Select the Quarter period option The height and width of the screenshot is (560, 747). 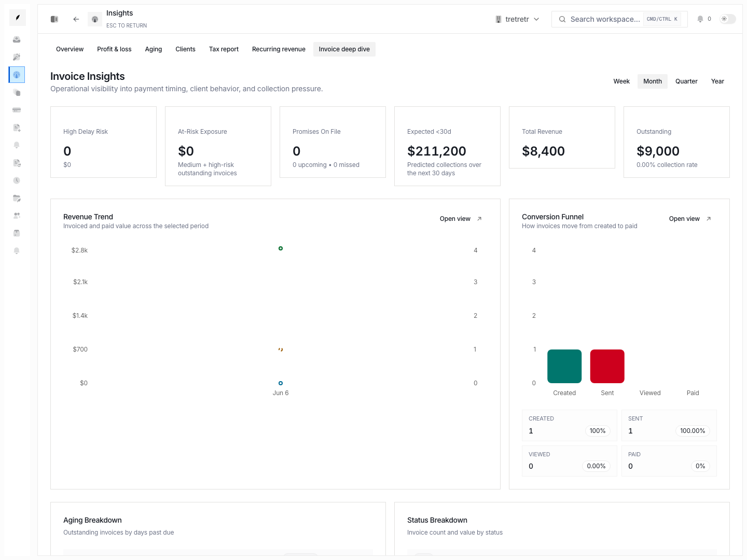tap(686, 81)
